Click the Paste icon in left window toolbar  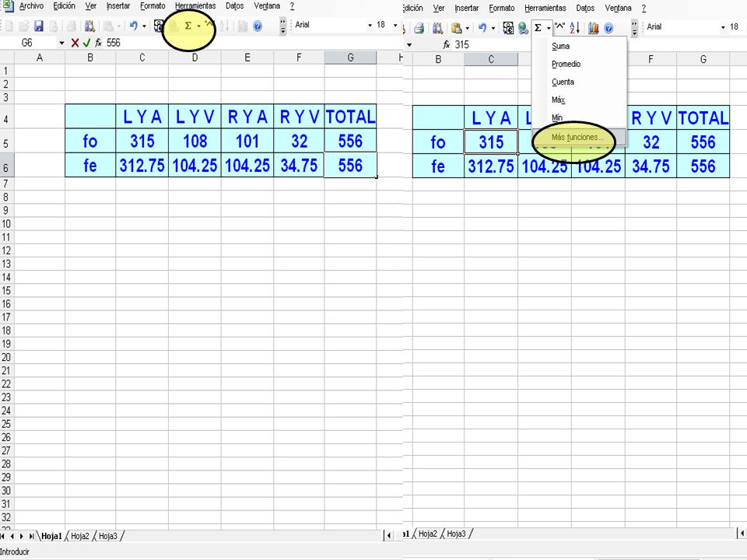[109, 26]
